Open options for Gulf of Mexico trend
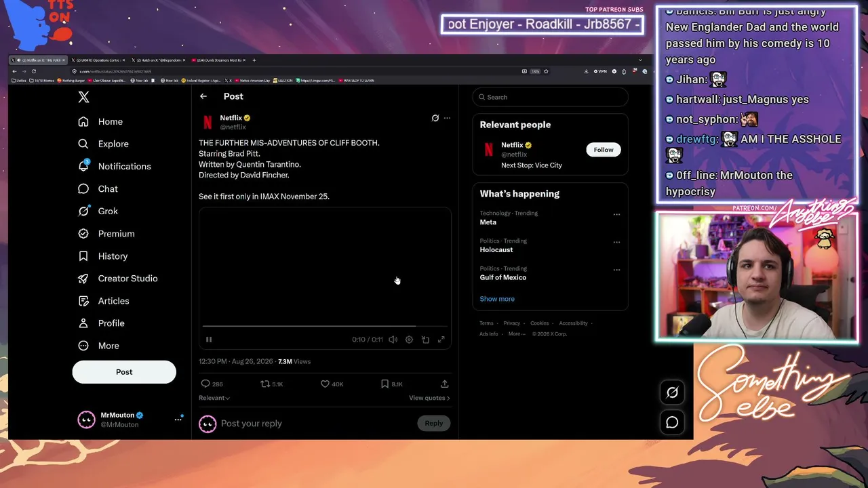This screenshot has height=488, width=868. click(x=616, y=270)
